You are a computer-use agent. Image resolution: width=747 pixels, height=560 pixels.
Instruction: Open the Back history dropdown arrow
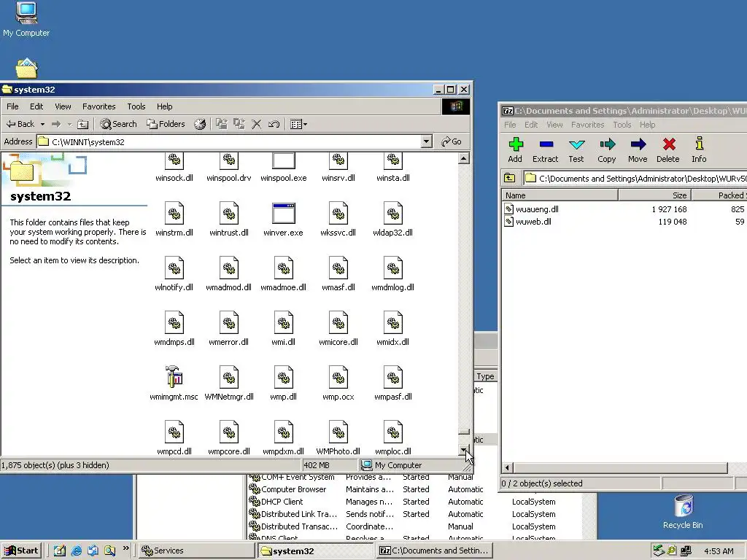point(42,124)
